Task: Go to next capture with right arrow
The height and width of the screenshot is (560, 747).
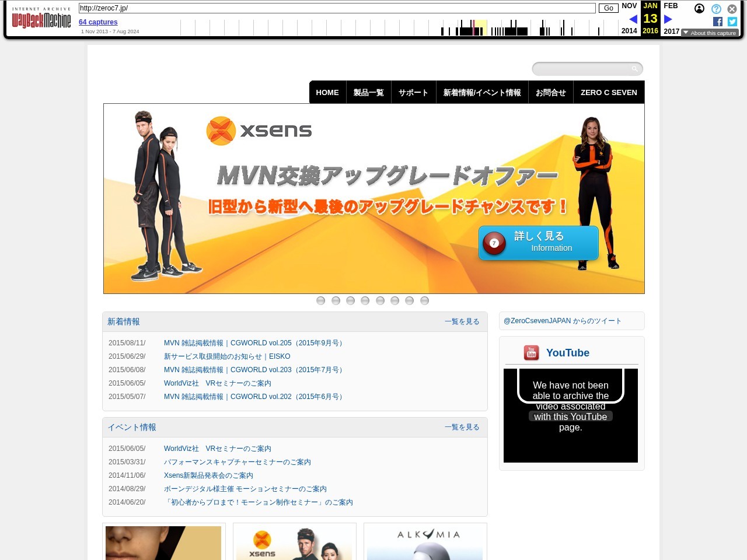Action: [668, 19]
